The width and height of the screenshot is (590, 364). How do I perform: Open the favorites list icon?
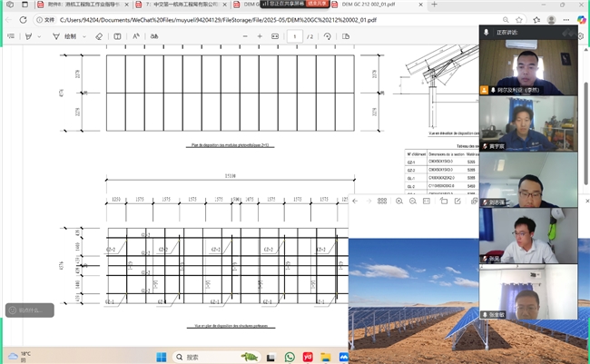click(536, 20)
